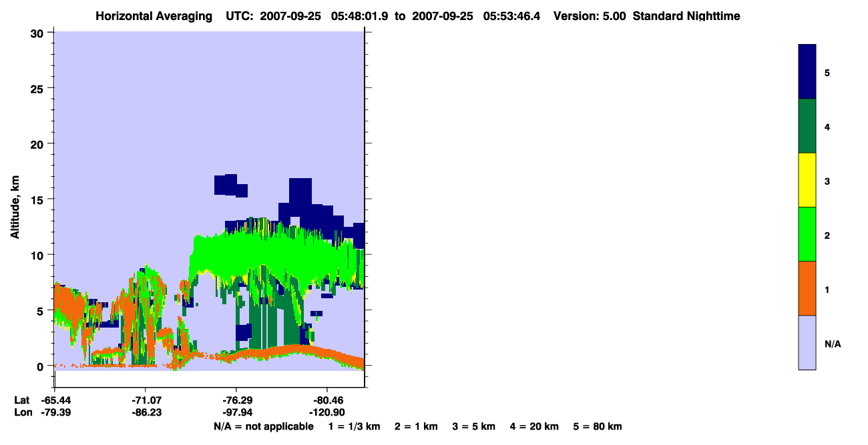Click the latitude value -76.29
This screenshot has height=445, width=868.
237,400
